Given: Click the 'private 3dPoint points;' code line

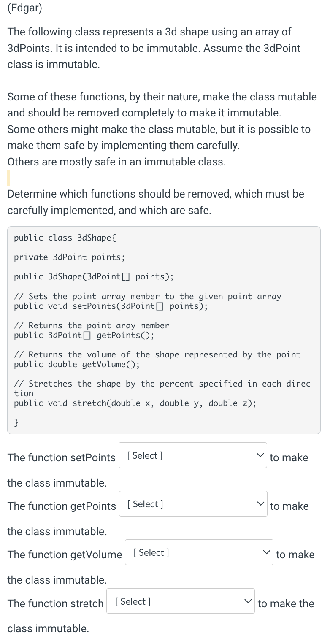Looking at the screenshot, I should (x=69, y=257).
